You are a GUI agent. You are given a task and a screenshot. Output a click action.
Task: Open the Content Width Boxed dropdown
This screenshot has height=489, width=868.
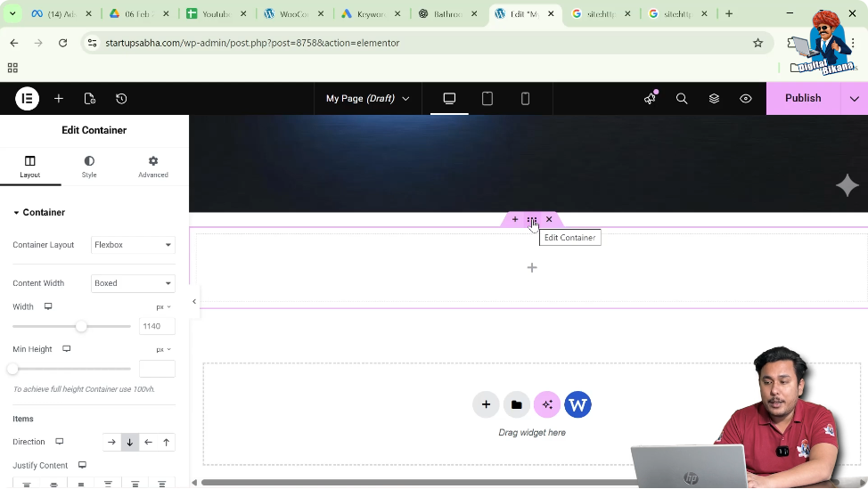coord(133,283)
